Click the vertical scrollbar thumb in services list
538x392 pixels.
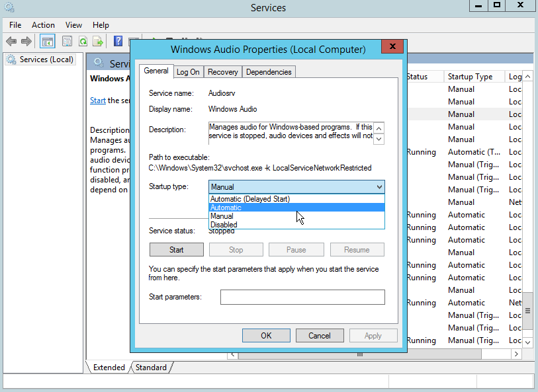pyautogui.click(x=527, y=311)
